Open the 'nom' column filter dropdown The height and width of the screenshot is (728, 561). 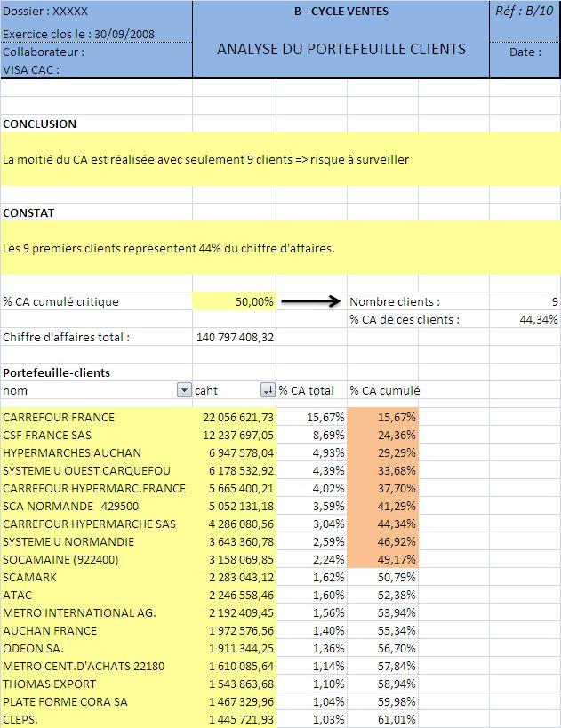pyautogui.click(x=184, y=390)
